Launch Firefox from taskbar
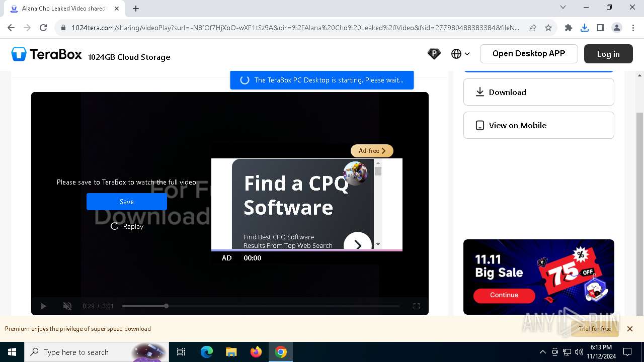644x362 pixels. tap(256, 352)
